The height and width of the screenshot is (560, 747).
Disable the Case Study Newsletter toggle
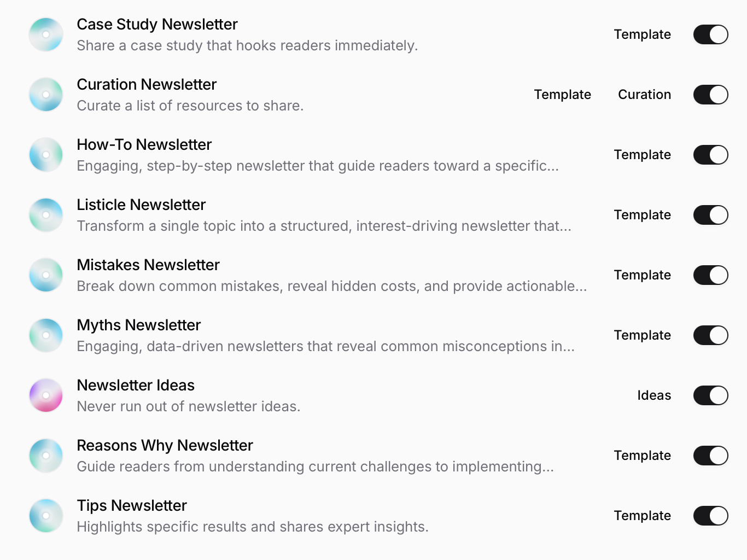[x=710, y=34]
